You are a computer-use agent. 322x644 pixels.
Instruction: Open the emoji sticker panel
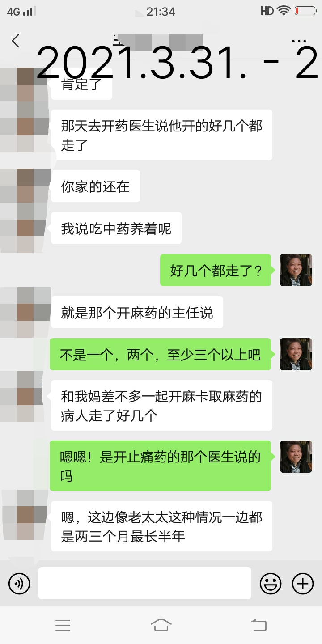click(271, 584)
